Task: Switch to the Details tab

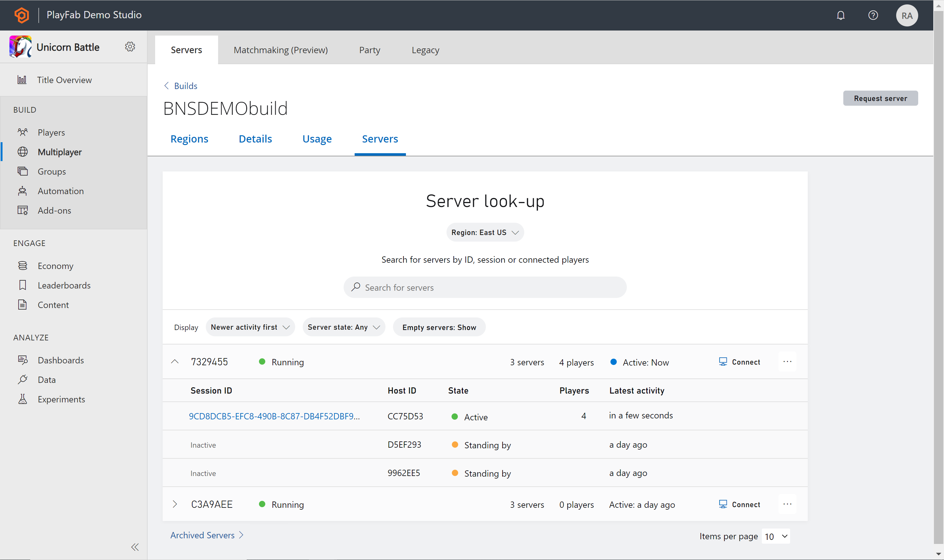Action: coord(255,139)
